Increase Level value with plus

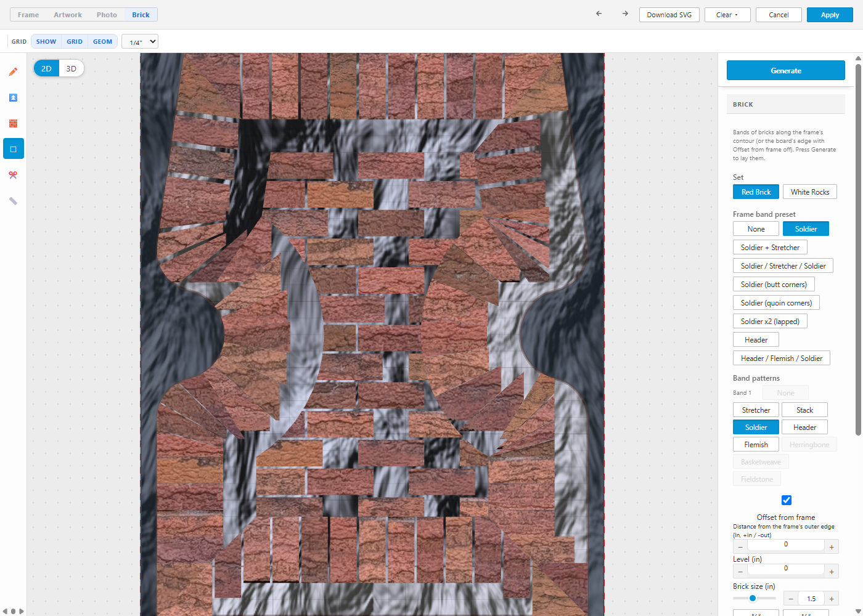[x=832, y=572]
